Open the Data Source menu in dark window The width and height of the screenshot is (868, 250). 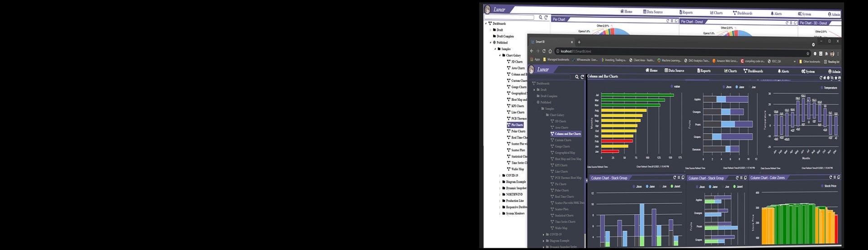674,71
